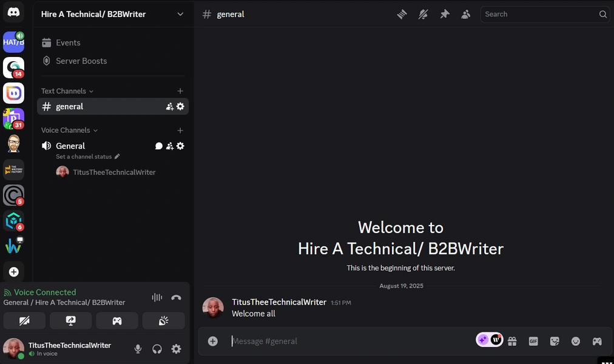Open the apps launcher controller icon
Image resolution: width=614 pixels, height=364 pixels.
pyautogui.click(x=597, y=342)
